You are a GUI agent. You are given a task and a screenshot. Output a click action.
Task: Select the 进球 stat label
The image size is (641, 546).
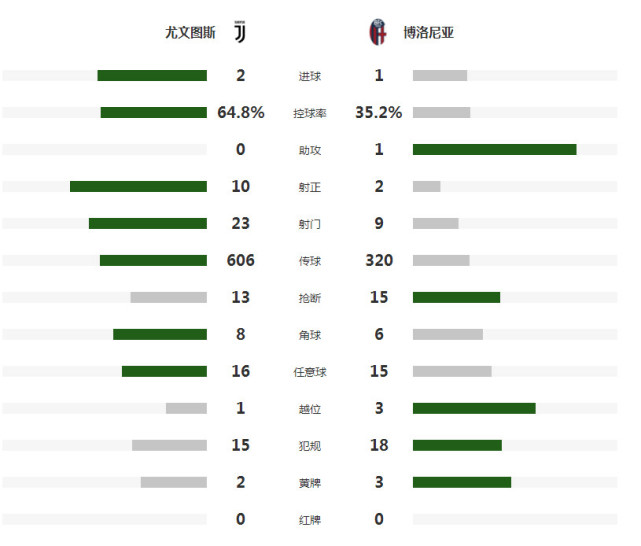310,76
